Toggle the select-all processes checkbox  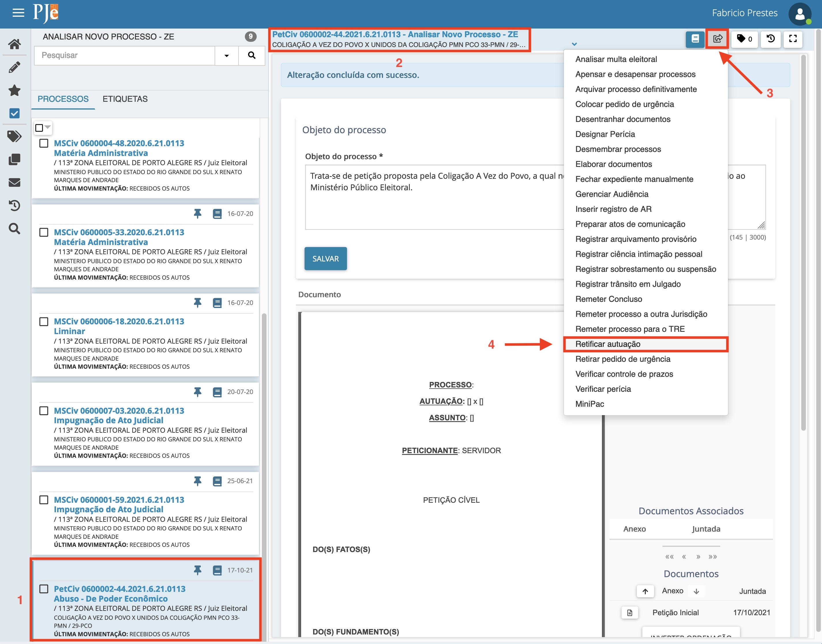[39, 128]
